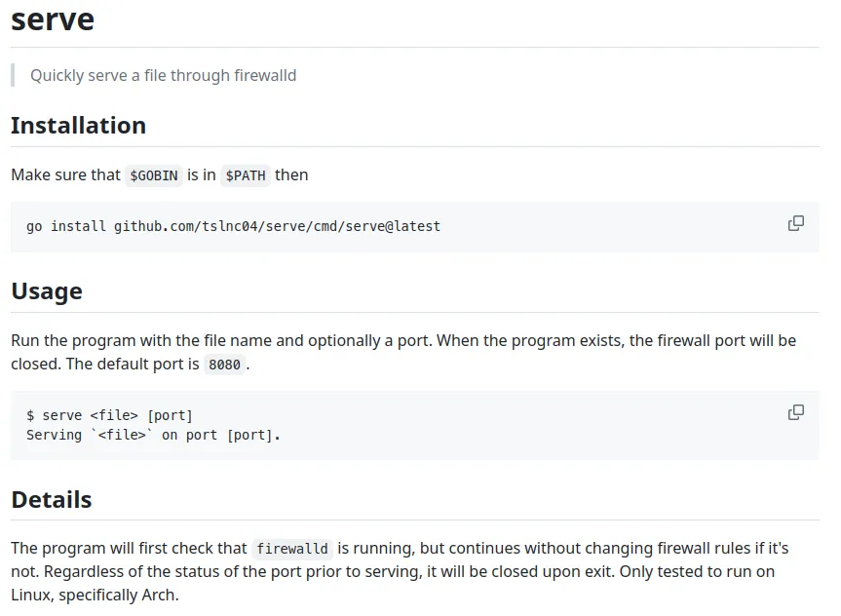This screenshot has width=841, height=616.
Task: Select the firewalld inline code text
Action: coord(291,549)
